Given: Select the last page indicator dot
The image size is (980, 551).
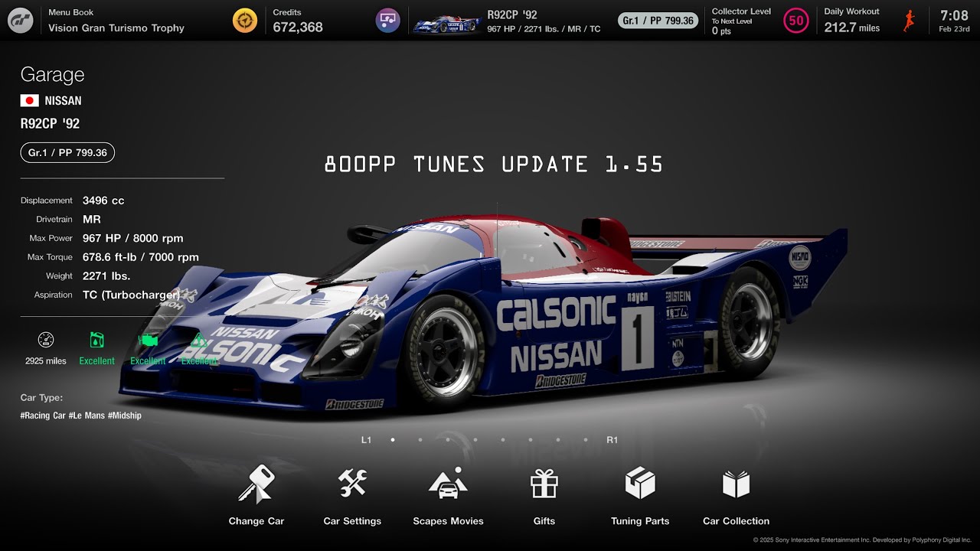Looking at the screenshot, I should click(x=586, y=440).
